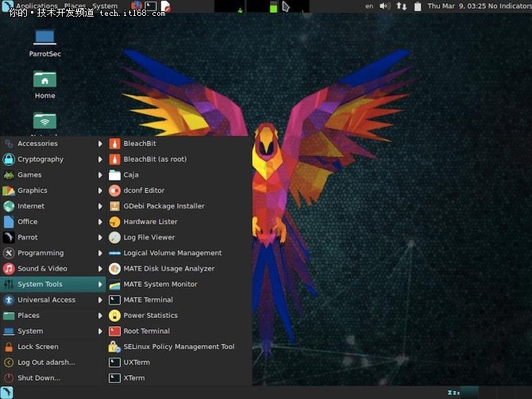
Task: Launch BleachBit (as root) entry
Action: [x=179, y=159]
